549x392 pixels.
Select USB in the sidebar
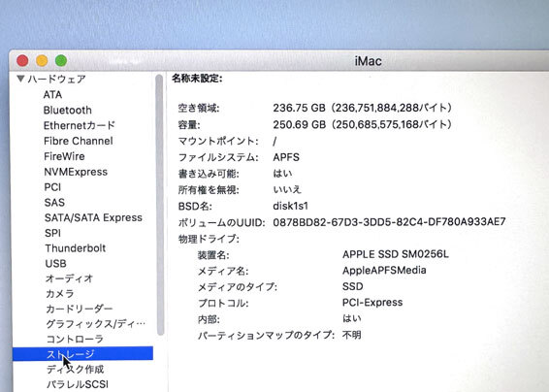point(55,263)
